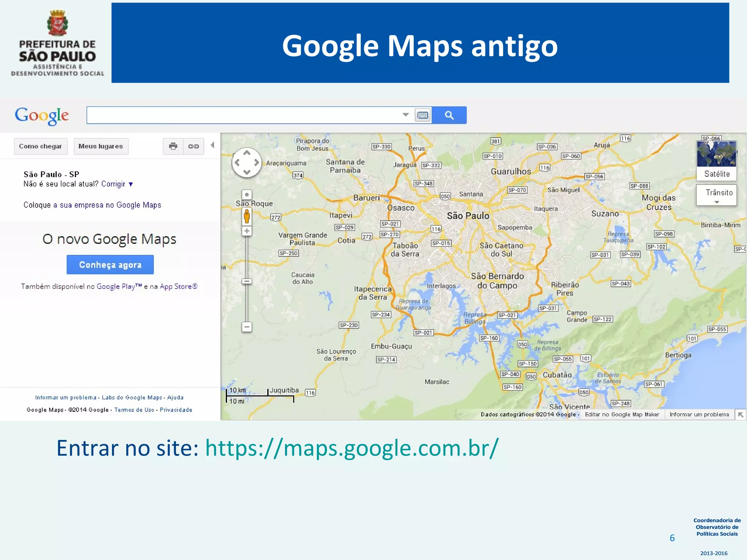Click the Guarulhos label on the map

click(511, 171)
